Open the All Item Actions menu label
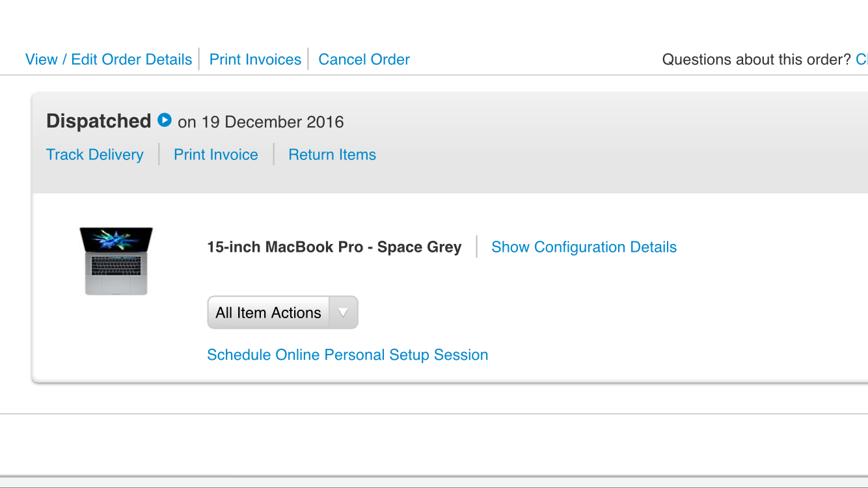The width and height of the screenshot is (868, 488). 268,313
